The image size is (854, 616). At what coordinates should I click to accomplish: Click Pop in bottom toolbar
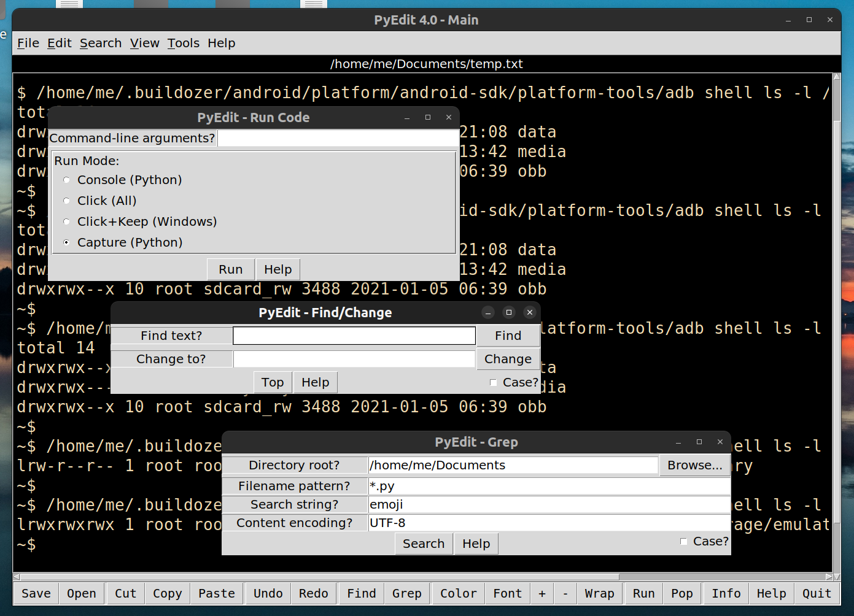[x=682, y=593]
